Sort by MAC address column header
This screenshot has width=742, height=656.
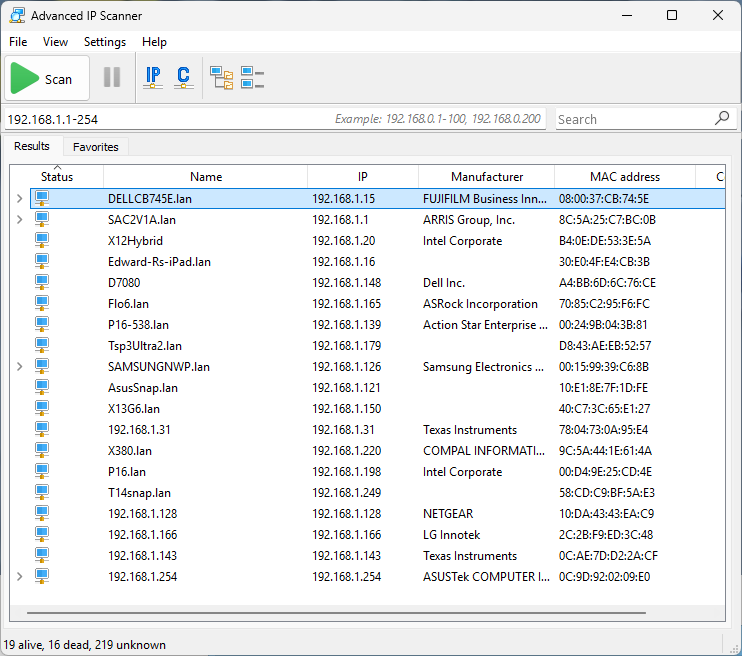pos(625,177)
